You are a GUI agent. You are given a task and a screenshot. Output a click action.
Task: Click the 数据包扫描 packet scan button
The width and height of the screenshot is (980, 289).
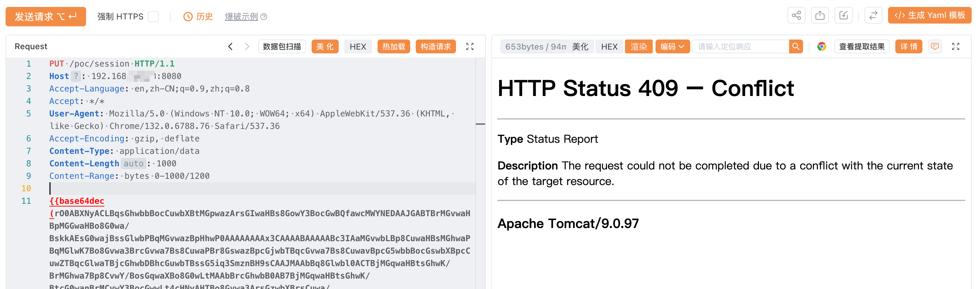point(282,46)
